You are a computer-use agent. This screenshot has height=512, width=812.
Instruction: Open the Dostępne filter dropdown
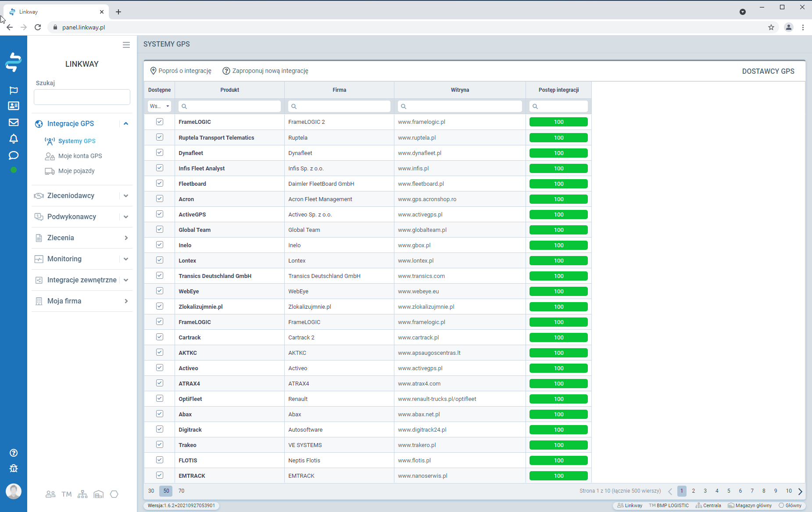pos(159,106)
